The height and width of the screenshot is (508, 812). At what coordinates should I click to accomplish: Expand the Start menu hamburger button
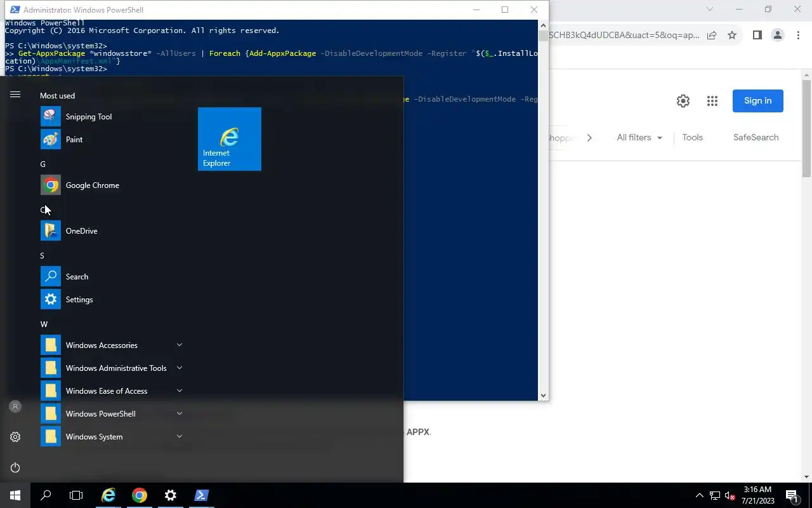(x=15, y=95)
